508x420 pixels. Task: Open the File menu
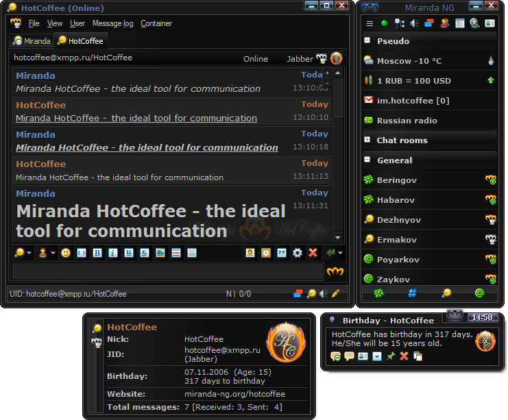tap(34, 23)
